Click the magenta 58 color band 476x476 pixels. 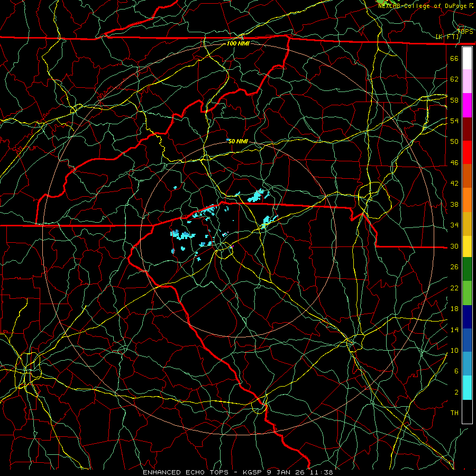468,105
